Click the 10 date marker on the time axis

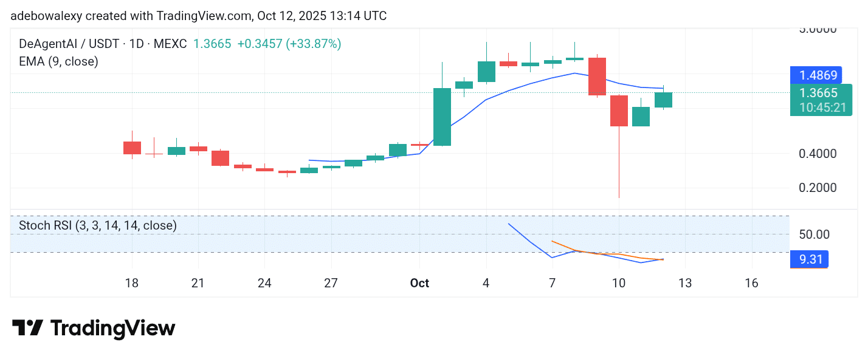point(619,283)
